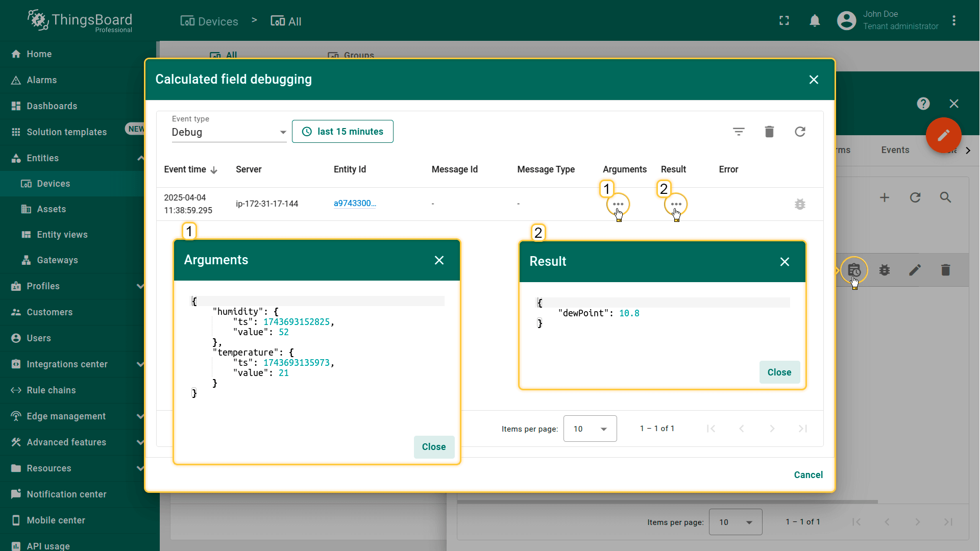Image resolution: width=980 pixels, height=551 pixels.
Task: Open notifications bell icon
Action: (x=815, y=21)
